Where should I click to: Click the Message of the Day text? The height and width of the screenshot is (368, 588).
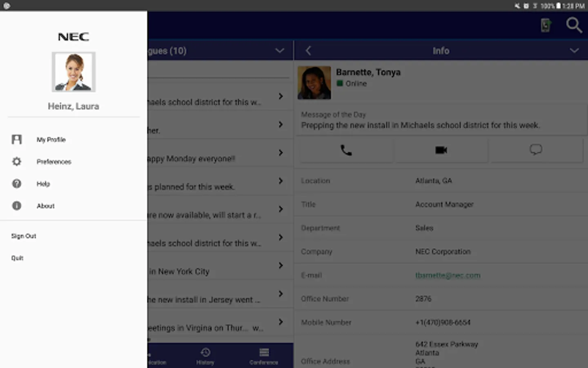click(x=421, y=126)
